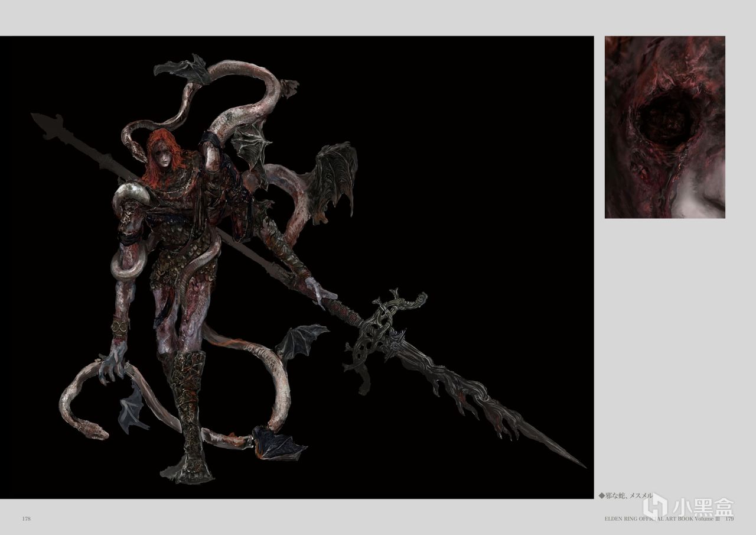The image size is (756, 535).
Task: Select the close-up eye socket detail image
Action: pos(665,127)
